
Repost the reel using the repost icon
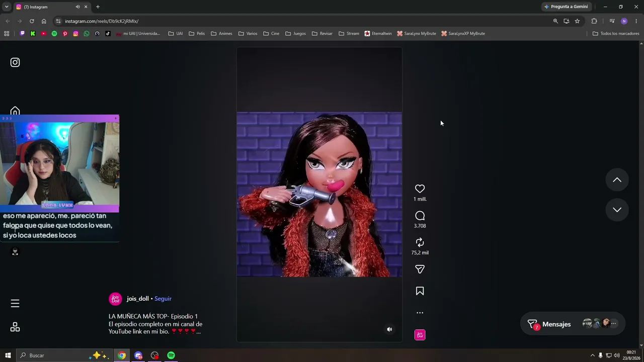(420, 242)
